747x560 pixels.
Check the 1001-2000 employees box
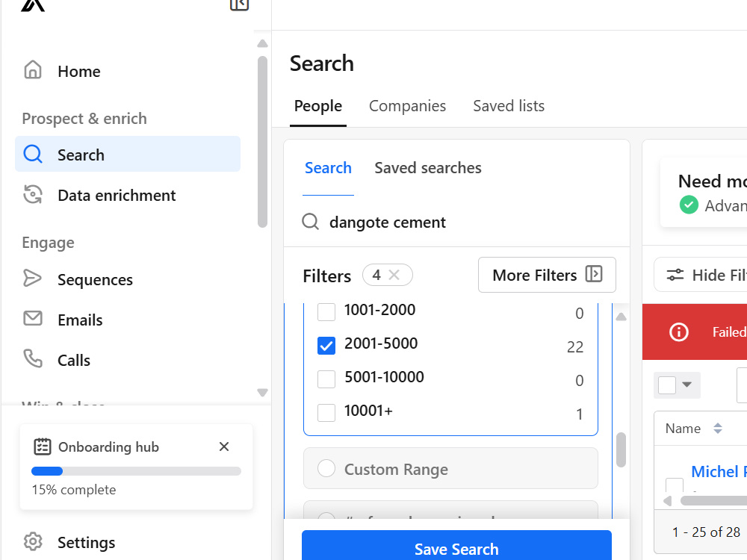click(326, 312)
